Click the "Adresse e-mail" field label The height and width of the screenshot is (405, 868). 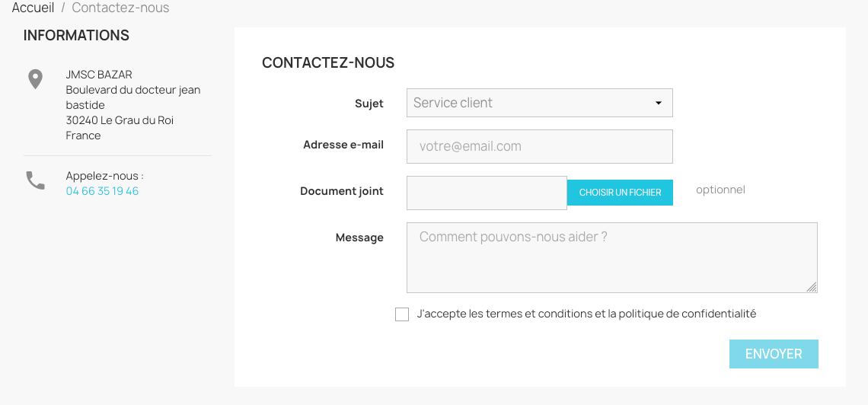(343, 145)
